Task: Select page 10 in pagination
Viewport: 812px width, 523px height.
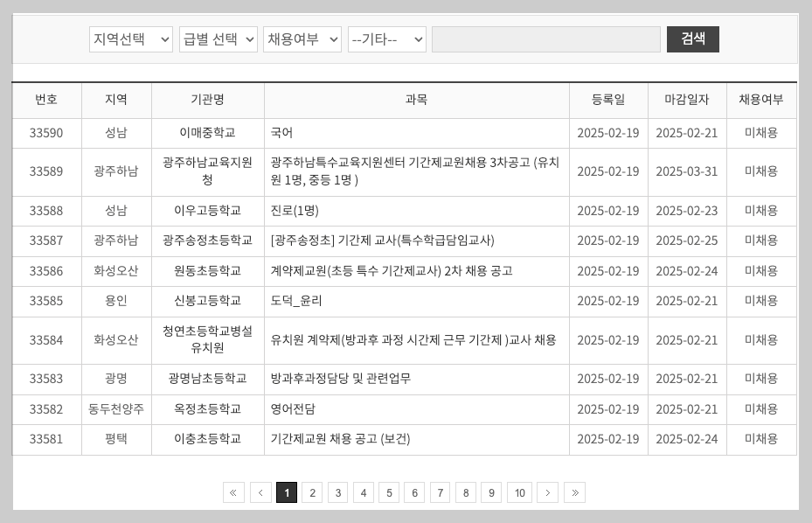Action: pos(520,492)
